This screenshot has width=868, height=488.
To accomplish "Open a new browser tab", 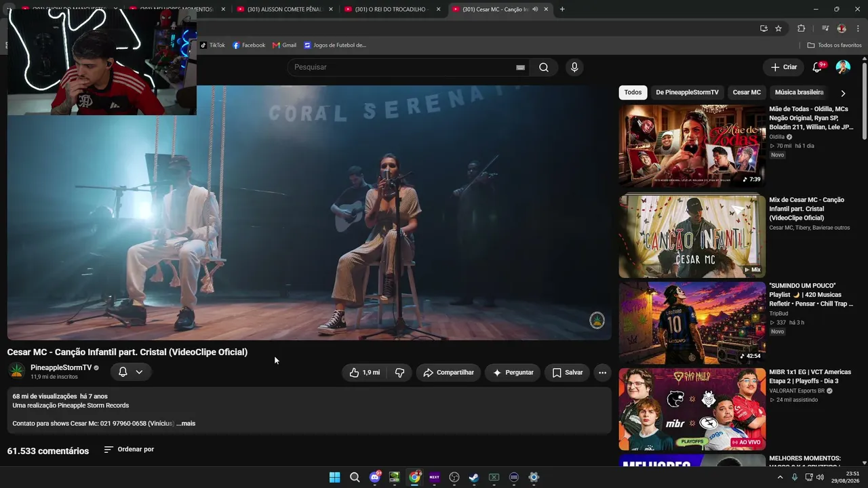I will pos(562,9).
